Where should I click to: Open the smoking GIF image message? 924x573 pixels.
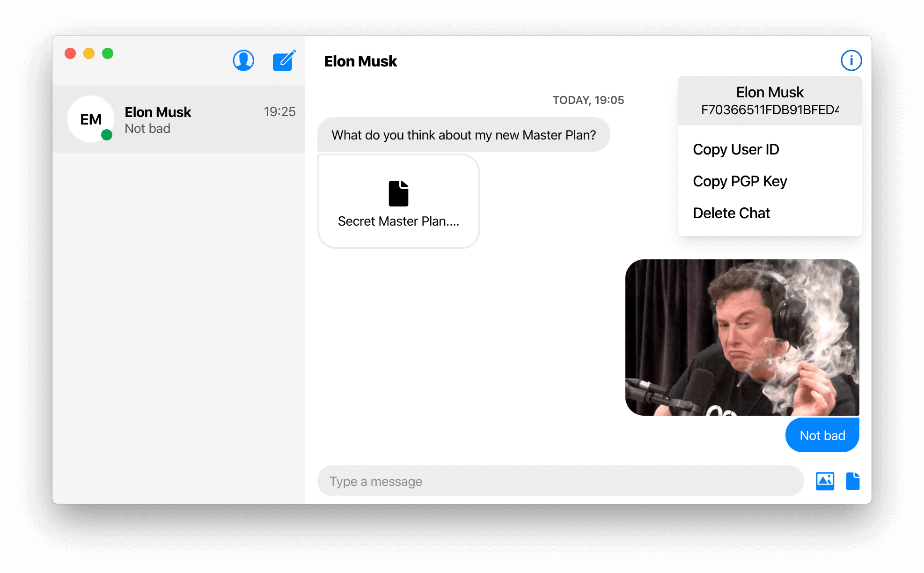pos(742,338)
